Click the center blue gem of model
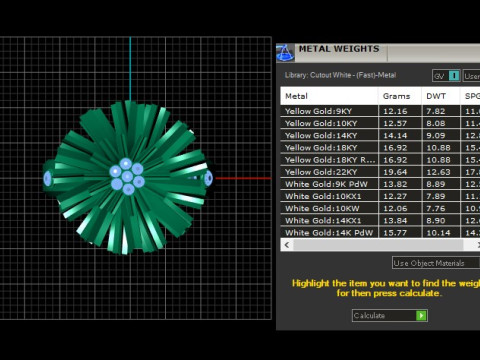This screenshot has width=480, height=360. pos(127,176)
